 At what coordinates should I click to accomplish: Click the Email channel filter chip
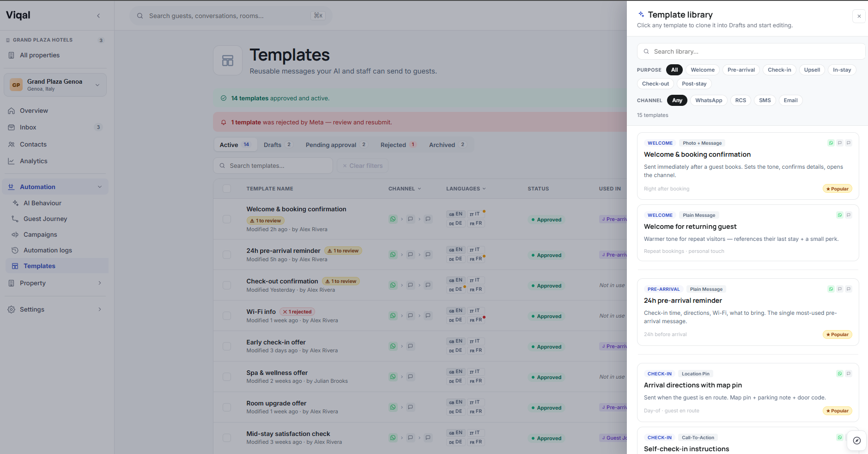coord(790,100)
